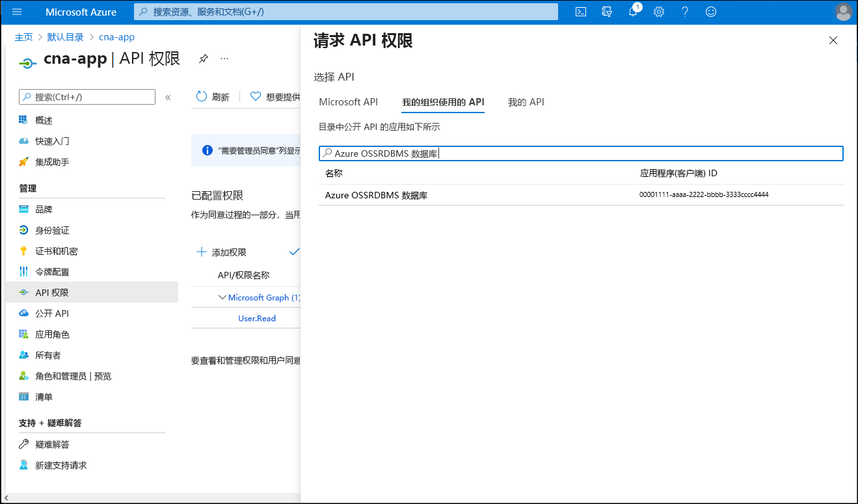The image size is (858, 504).
Task: Open the directory and subscription filter icon
Action: (607, 12)
